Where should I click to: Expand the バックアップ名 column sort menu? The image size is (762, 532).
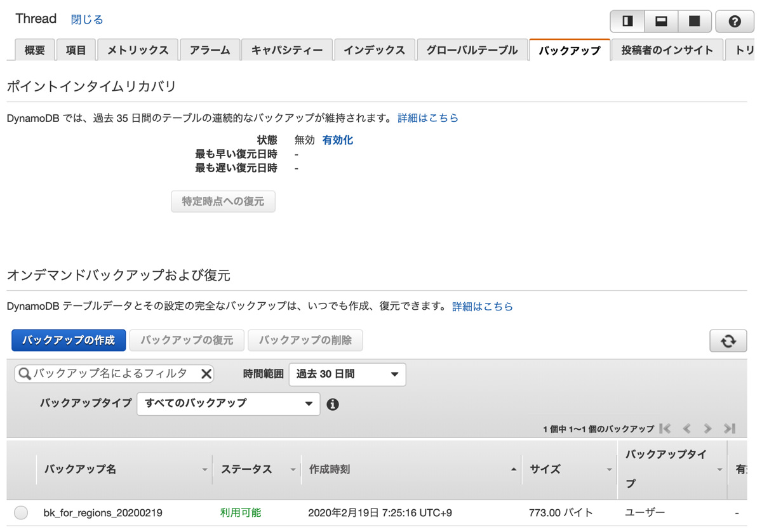(x=204, y=469)
